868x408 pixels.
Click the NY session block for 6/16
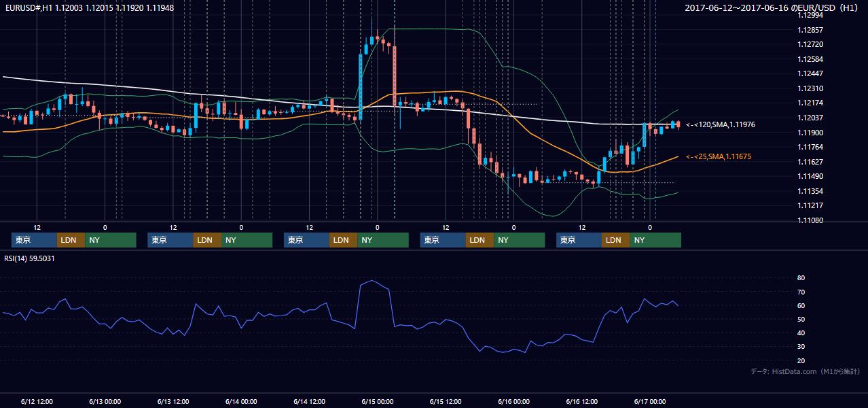click(655, 240)
